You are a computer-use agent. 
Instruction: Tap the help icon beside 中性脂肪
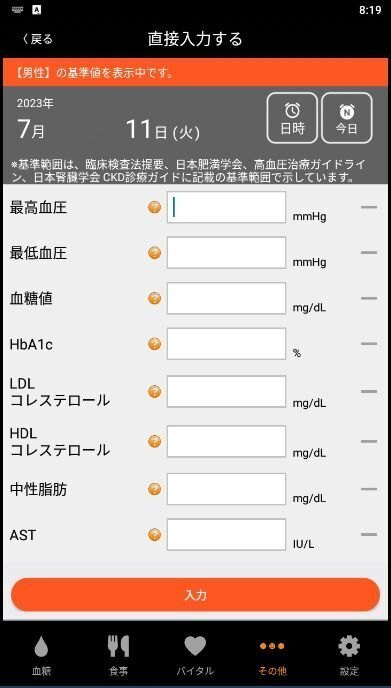[x=154, y=489]
